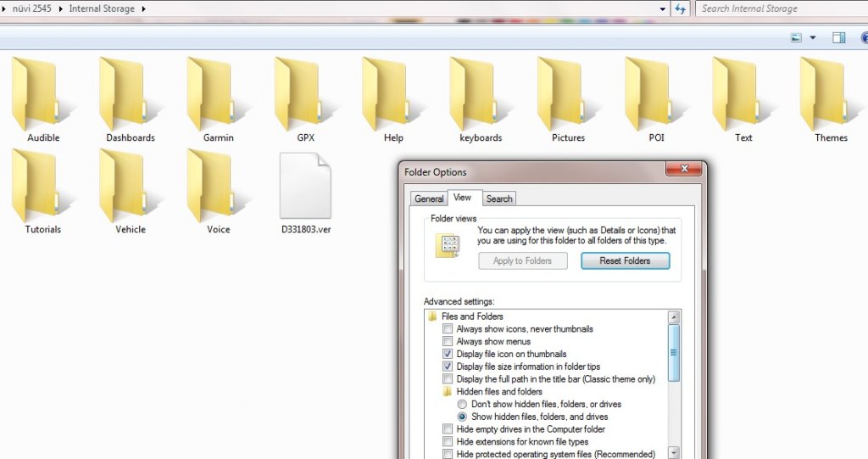Click the Apply to Folders button
Screen dimensions: 868x459
pos(522,260)
